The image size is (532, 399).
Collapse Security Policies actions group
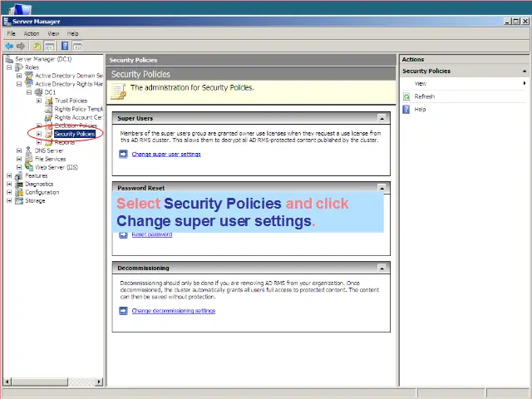coord(525,71)
